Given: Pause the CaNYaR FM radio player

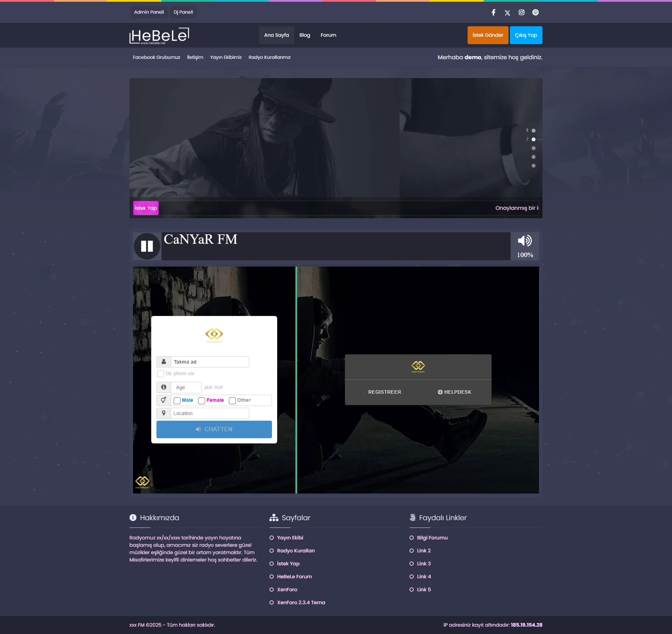Looking at the screenshot, I should click(x=147, y=246).
